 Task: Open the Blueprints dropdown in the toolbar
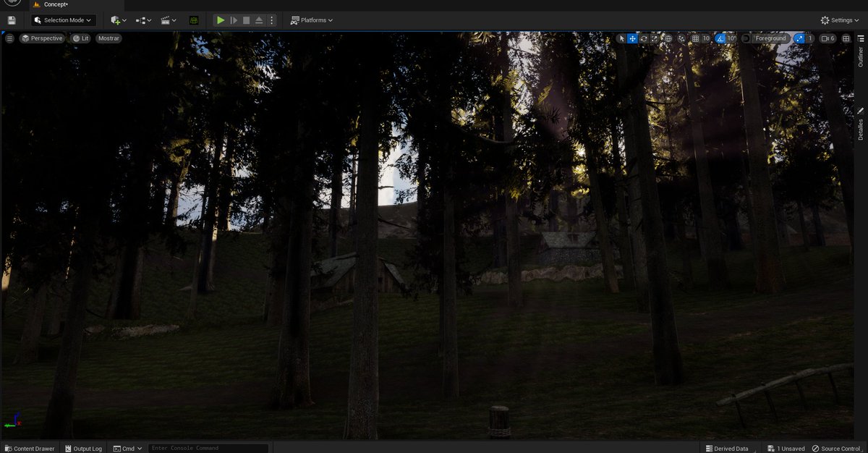pos(143,20)
